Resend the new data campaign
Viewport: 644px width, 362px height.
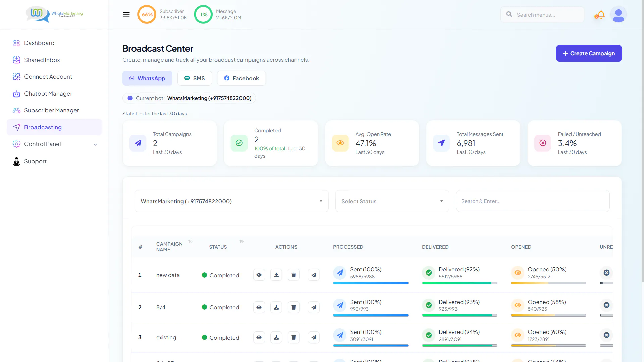(x=314, y=275)
